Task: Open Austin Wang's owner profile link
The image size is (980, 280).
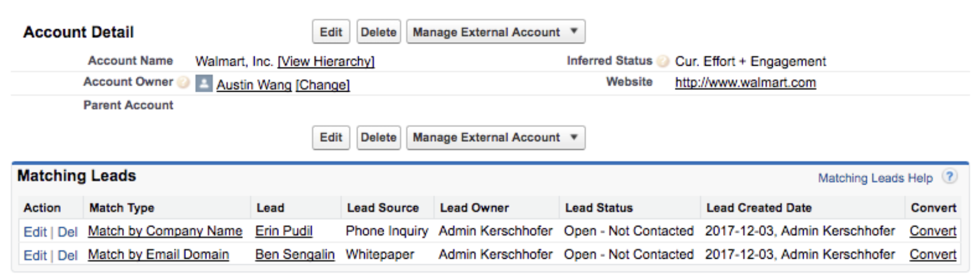Action: (x=254, y=85)
